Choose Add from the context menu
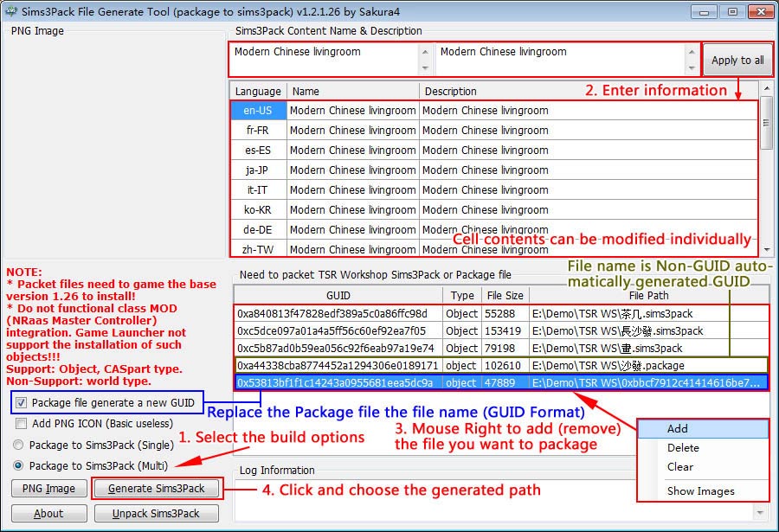Image resolution: width=779 pixels, height=532 pixels. pyautogui.click(x=703, y=429)
